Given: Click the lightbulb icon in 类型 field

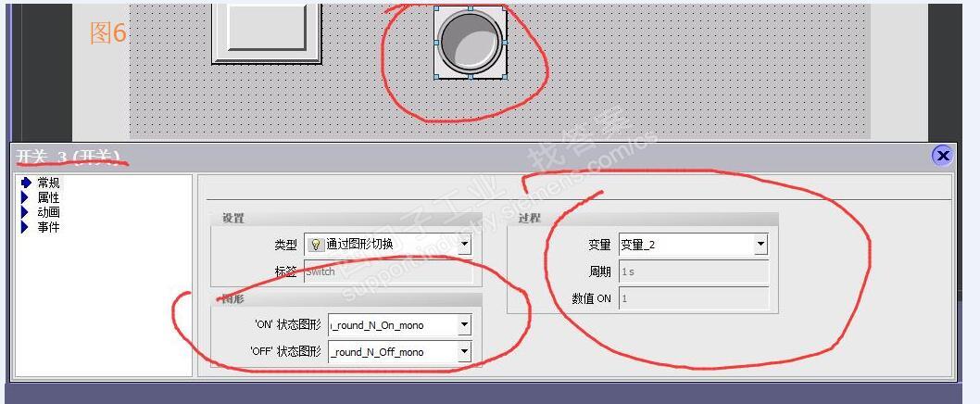Looking at the screenshot, I should pos(316,245).
